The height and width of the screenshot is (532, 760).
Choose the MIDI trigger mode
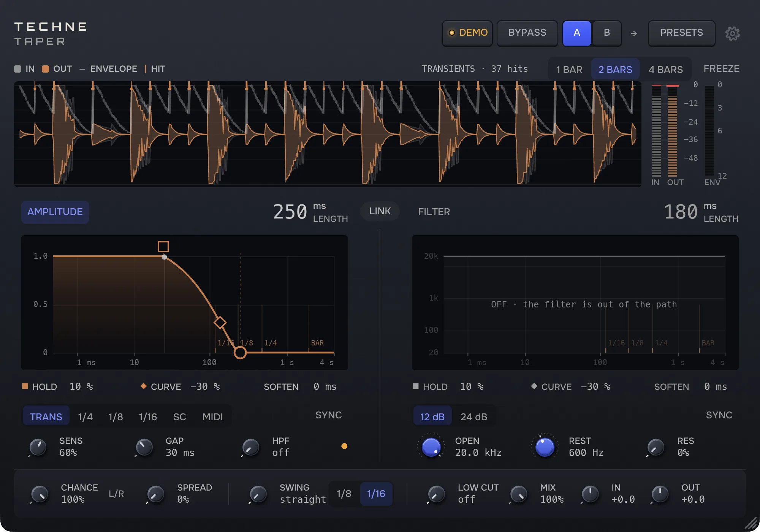212,417
